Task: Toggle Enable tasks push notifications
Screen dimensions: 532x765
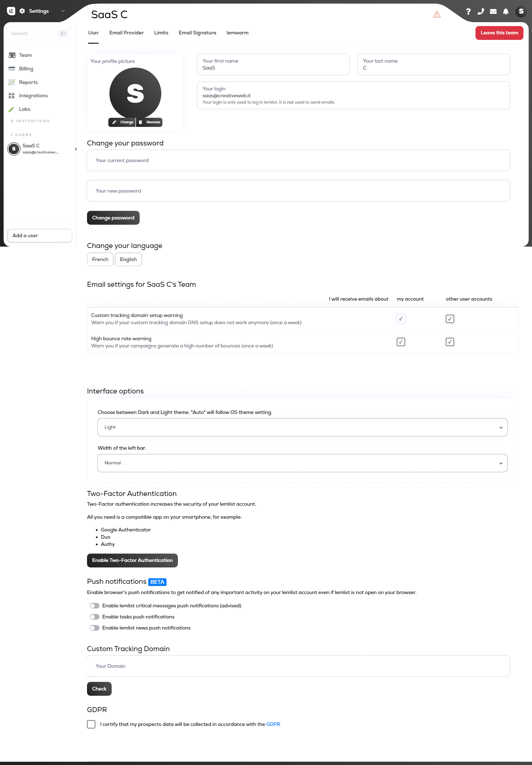Action: pos(94,616)
